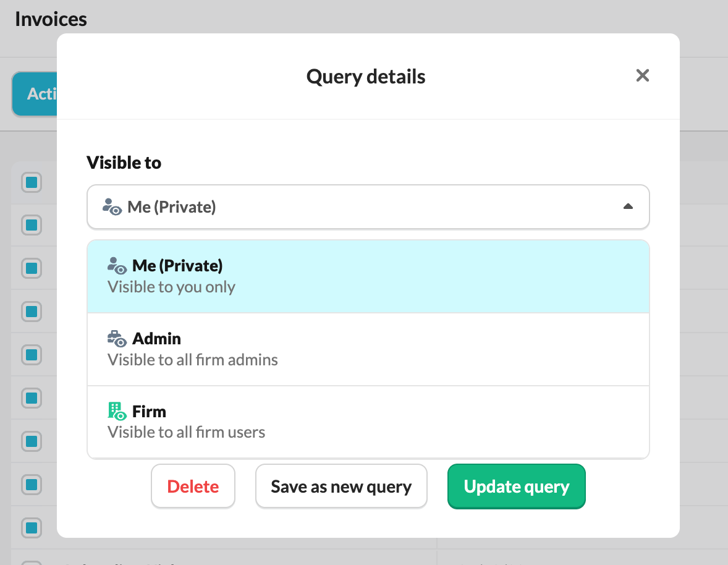Choose Firm visibility for all firm users

point(368,422)
